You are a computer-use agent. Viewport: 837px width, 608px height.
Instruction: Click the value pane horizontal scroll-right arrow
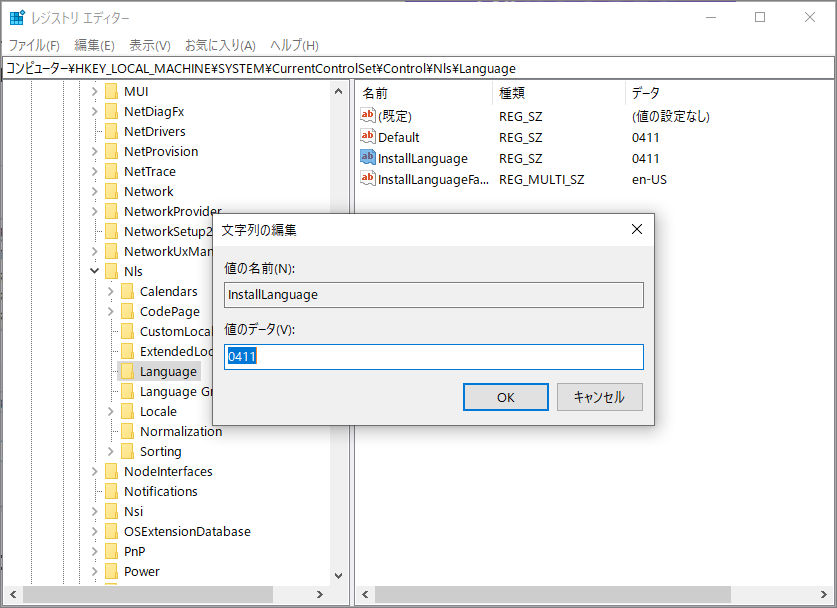tap(824, 595)
